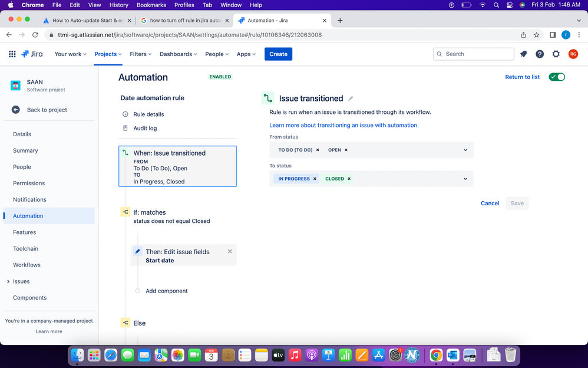Screen dimensions: 588x368
Task: Click Add component in the rule
Action: tap(167, 291)
